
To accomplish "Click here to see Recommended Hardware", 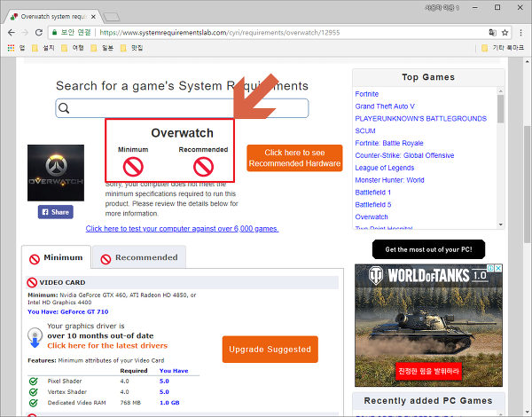I will click(x=294, y=158).
